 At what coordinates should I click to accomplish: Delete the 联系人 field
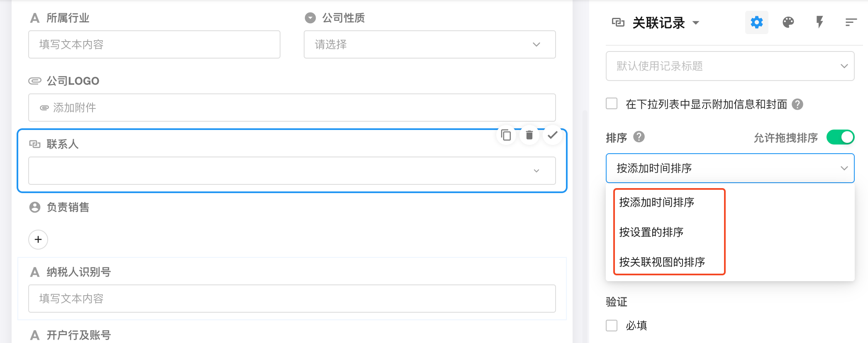[x=529, y=135]
